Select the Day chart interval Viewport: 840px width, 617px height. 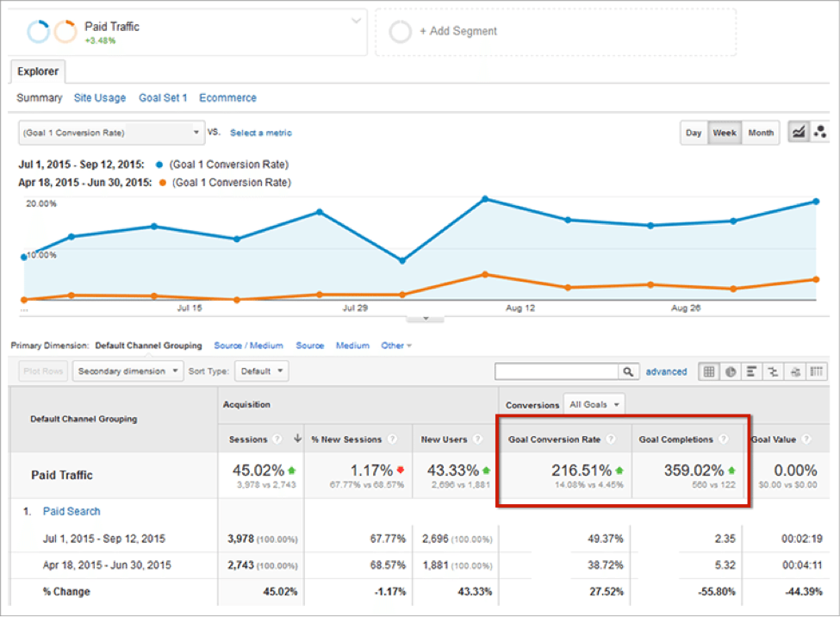click(694, 134)
